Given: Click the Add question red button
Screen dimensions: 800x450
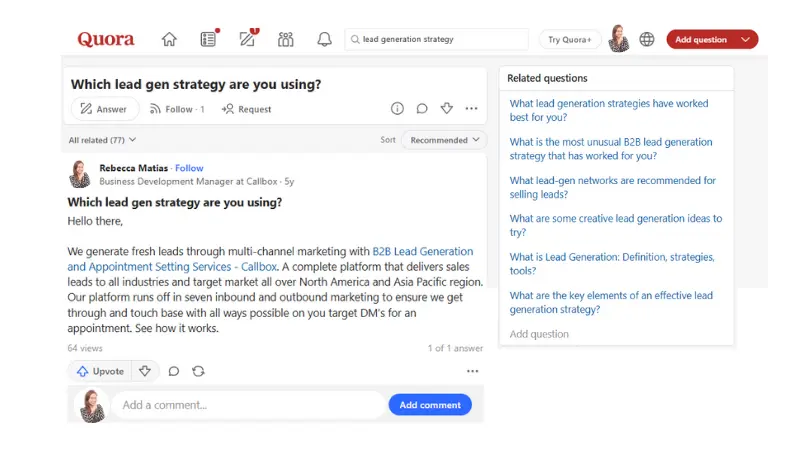Looking at the screenshot, I should (x=701, y=39).
